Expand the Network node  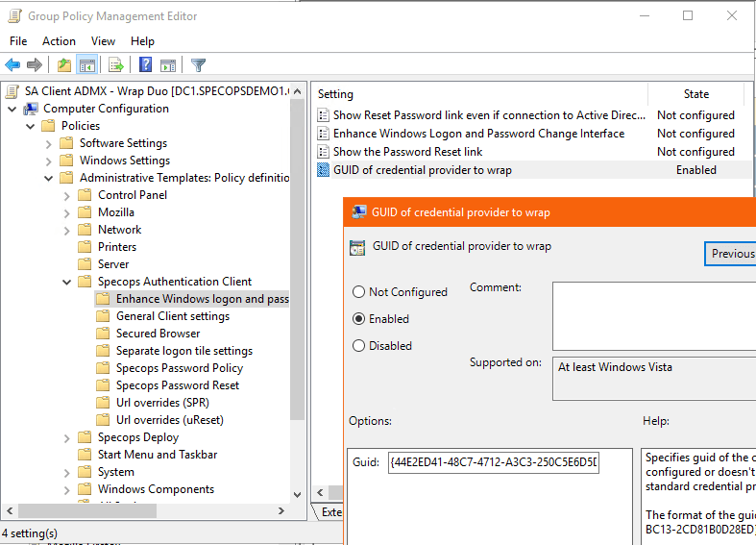tap(67, 231)
